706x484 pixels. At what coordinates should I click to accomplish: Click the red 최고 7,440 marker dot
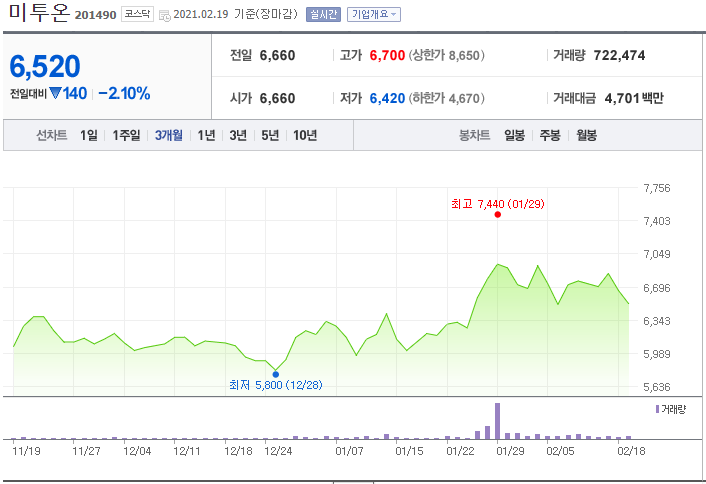(x=498, y=214)
